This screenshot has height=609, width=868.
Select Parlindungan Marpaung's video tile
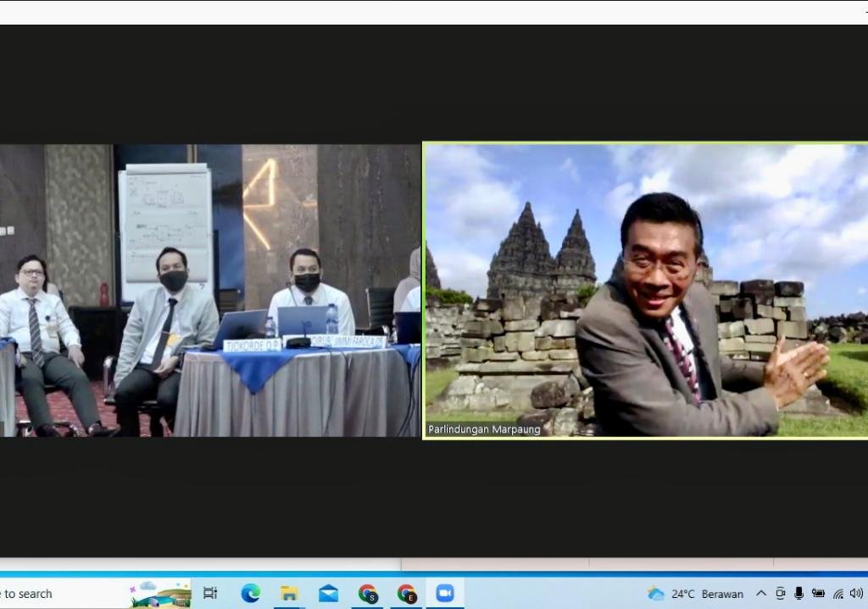pyautogui.click(x=646, y=290)
